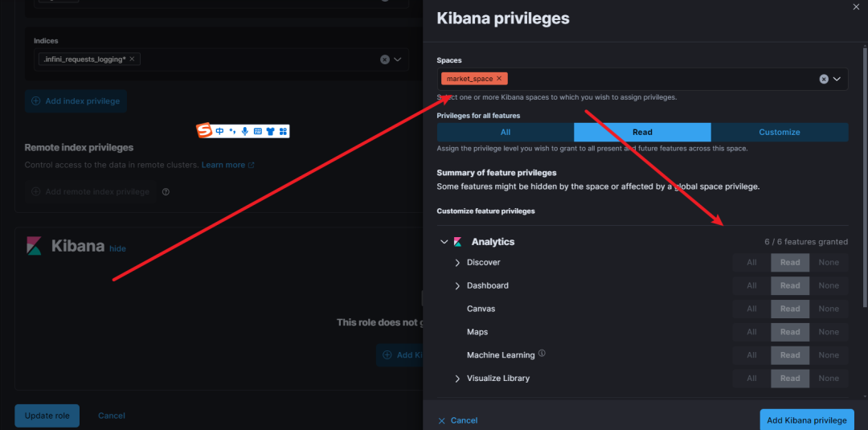
Task: Click the Spaces selection field
Action: 642,79
